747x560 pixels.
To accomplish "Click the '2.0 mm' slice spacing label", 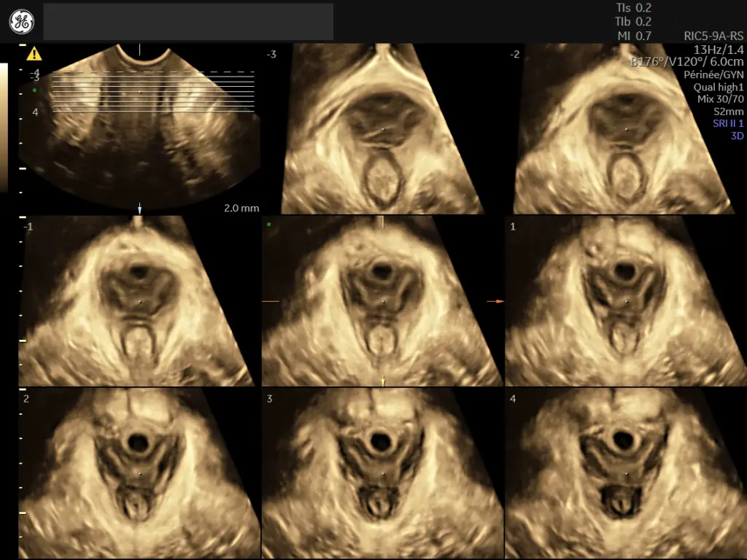I will tap(241, 208).
